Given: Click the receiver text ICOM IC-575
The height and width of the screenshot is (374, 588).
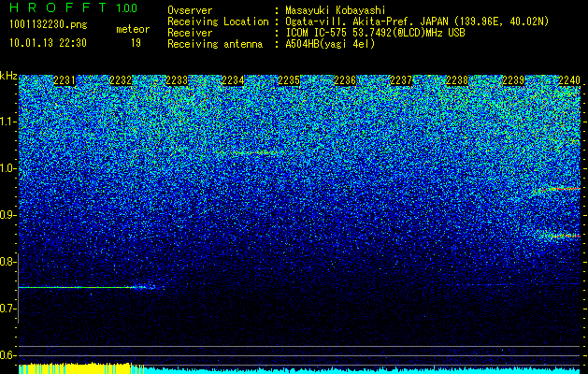Looking at the screenshot, I should [317, 33].
